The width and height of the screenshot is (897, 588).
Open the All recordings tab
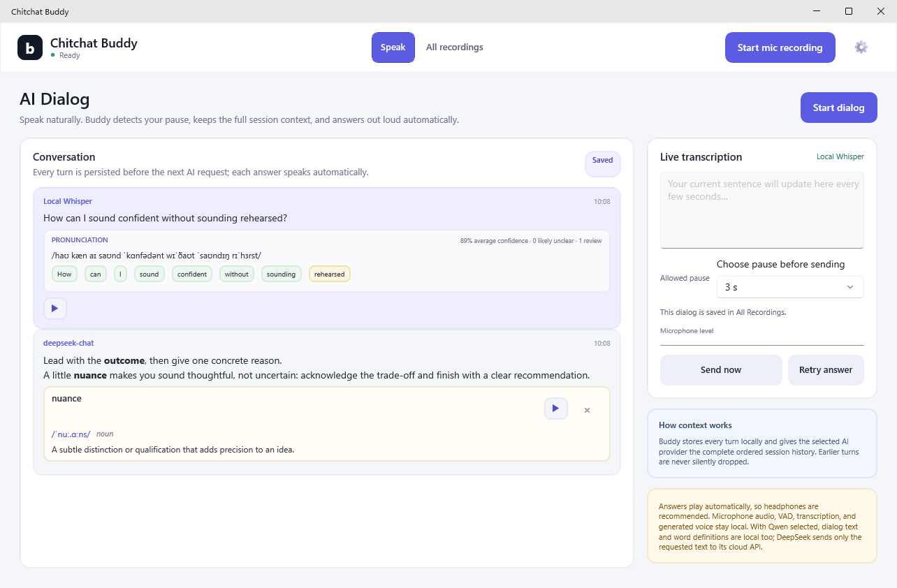click(x=455, y=47)
